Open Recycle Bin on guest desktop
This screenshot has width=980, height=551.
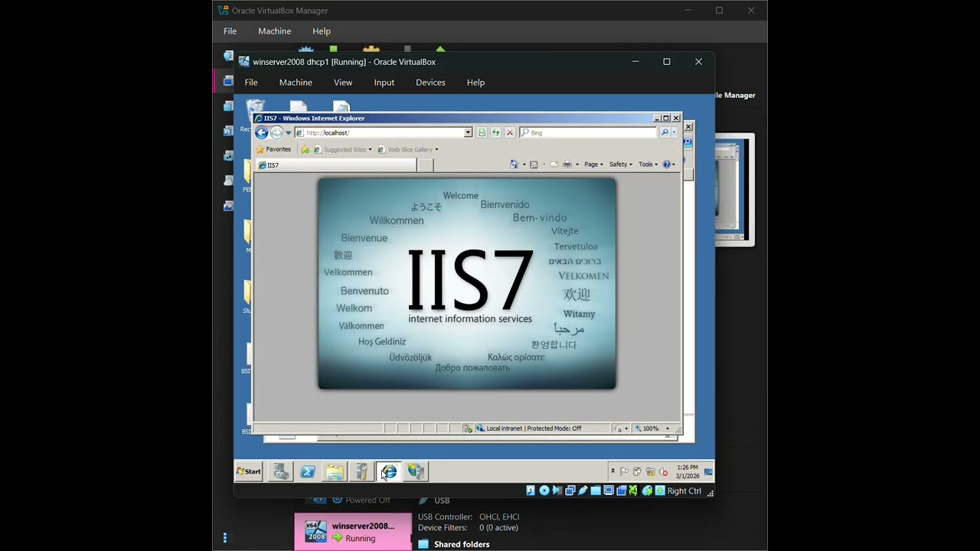click(x=256, y=113)
